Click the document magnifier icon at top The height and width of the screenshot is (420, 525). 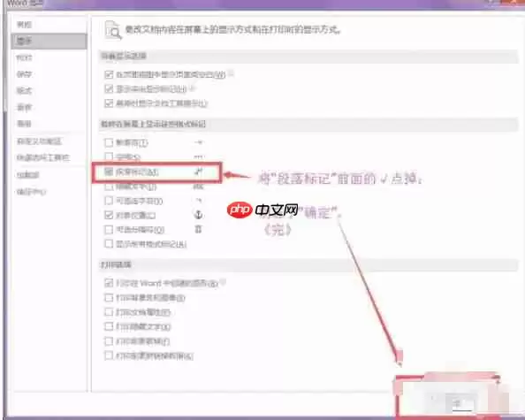(113, 30)
